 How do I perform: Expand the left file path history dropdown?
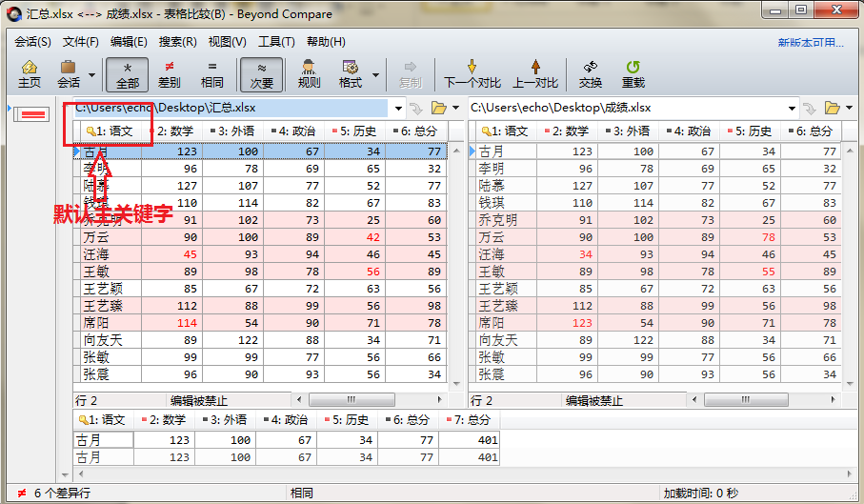[x=395, y=108]
